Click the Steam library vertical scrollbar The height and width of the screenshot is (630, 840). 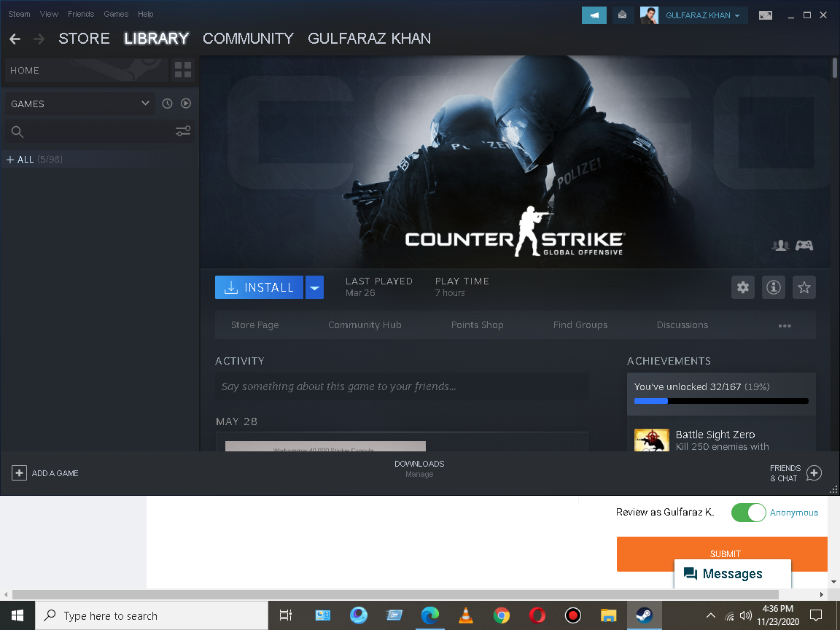click(x=835, y=69)
